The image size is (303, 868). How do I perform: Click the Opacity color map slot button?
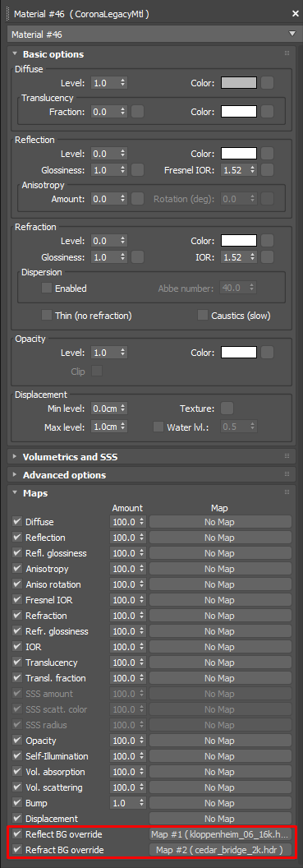(x=268, y=353)
